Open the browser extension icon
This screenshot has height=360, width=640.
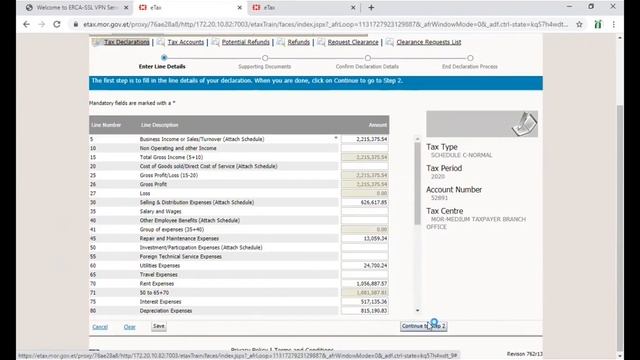(x=598, y=24)
